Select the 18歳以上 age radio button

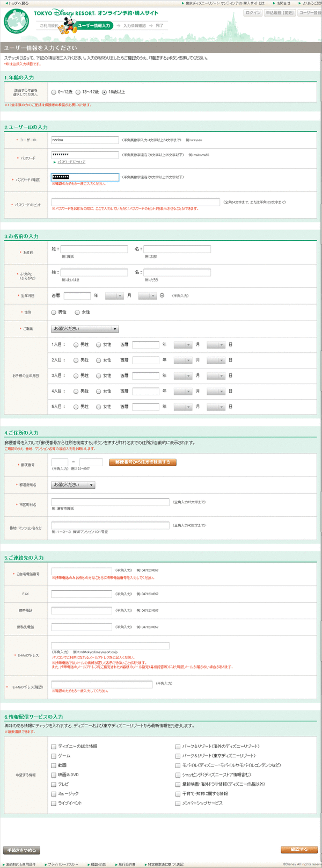[104, 92]
